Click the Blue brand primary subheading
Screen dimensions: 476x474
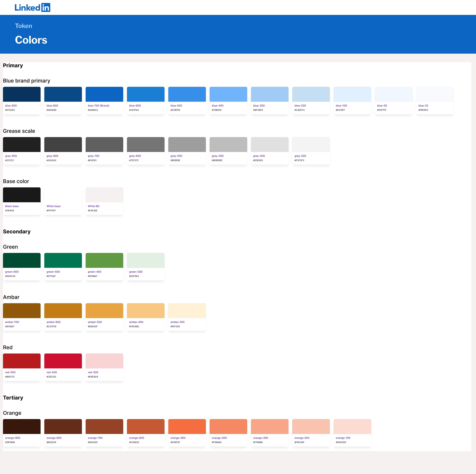pyautogui.click(x=27, y=81)
